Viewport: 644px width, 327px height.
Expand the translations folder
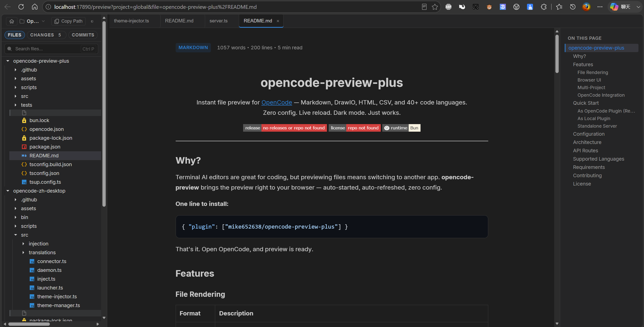[x=23, y=252]
